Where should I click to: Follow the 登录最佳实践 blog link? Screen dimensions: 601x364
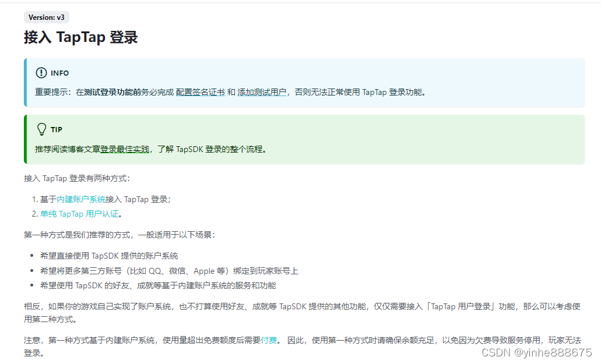point(126,149)
